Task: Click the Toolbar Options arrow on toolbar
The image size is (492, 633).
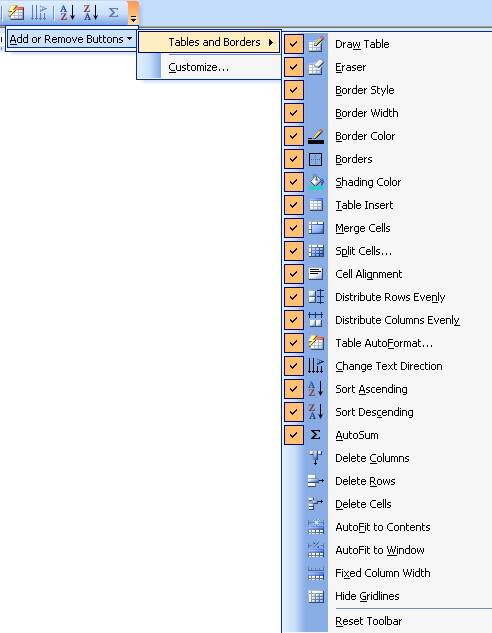Action: point(133,13)
